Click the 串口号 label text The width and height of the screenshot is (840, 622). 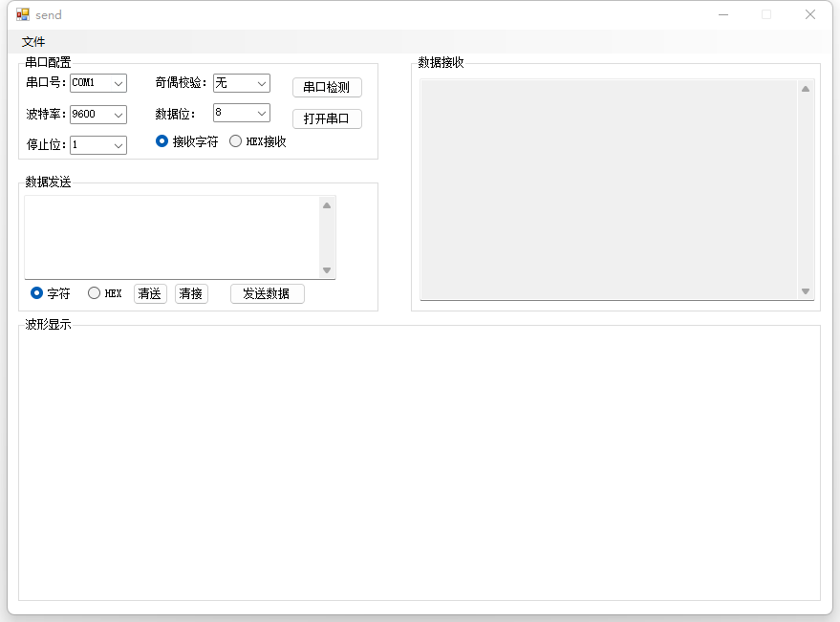46,82
